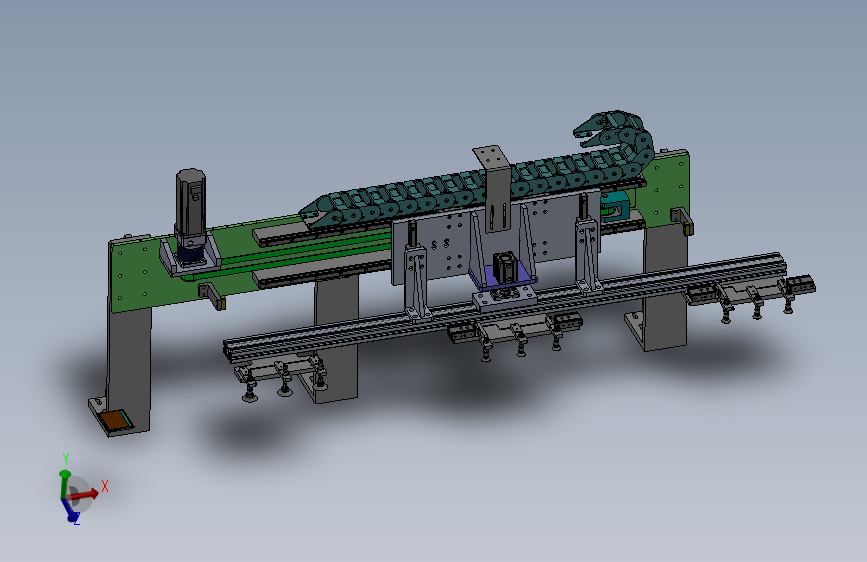Image resolution: width=867 pixels, height=562 pixels.
Task: Select the right suction cup group
Action: pyautogui.click(x=752, y=296)
